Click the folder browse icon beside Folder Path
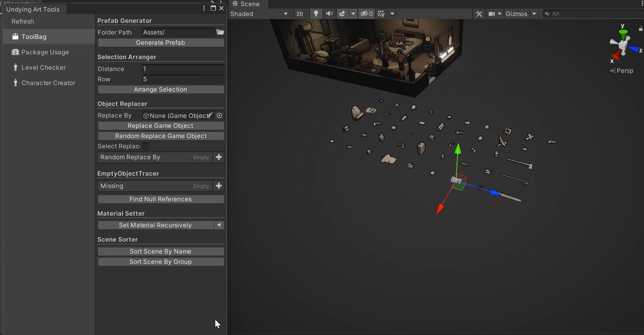This screenshot has height=335, width=644. tap(220, 32)
